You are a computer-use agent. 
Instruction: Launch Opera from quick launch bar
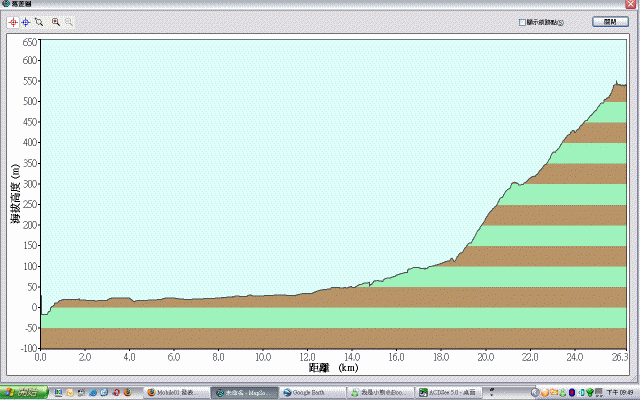[x=116, y=392]
